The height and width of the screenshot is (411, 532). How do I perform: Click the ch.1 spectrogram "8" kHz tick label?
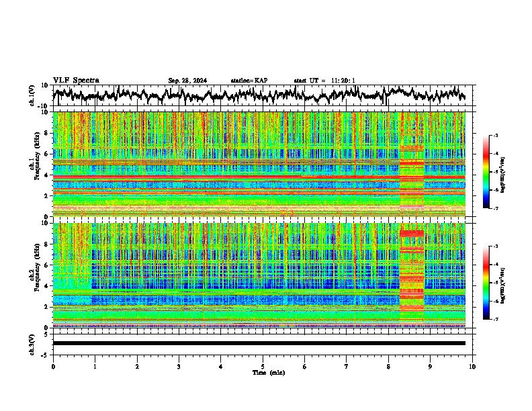(46, 133)
